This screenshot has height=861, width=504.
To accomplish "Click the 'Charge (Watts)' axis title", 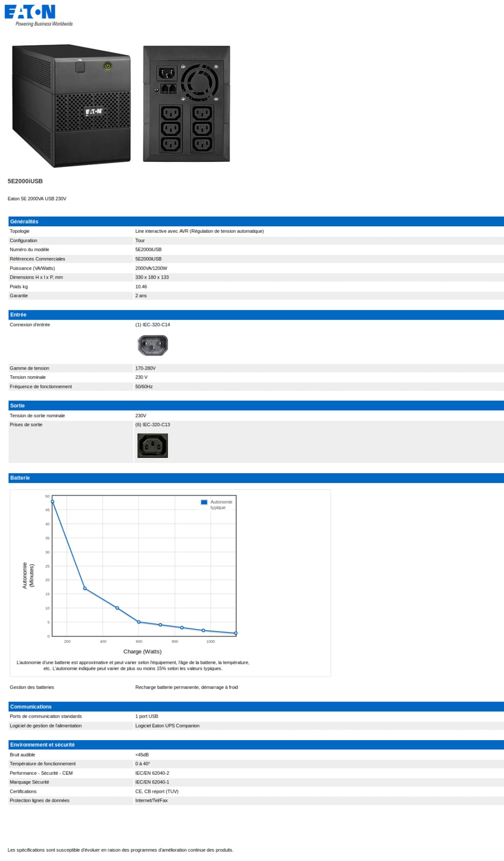I will point(142,651).
